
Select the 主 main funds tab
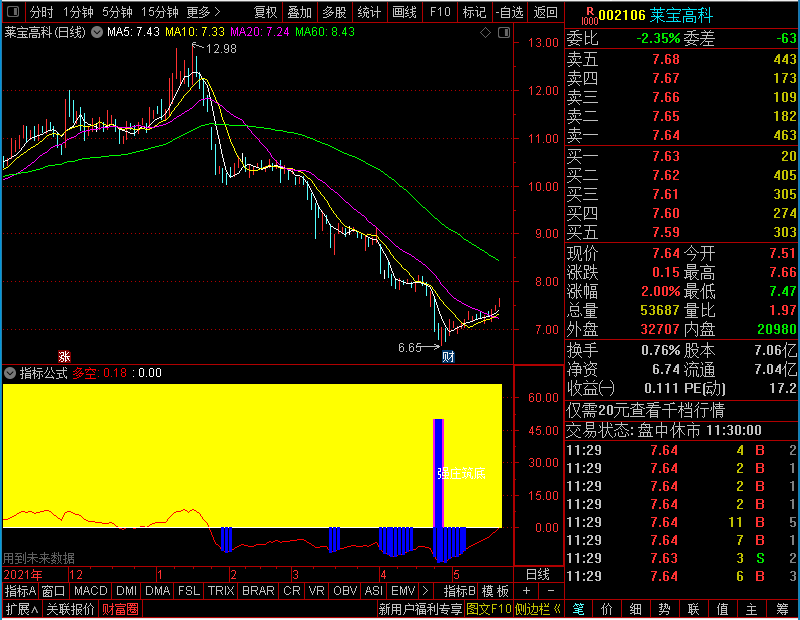click(x=752, y=609)
